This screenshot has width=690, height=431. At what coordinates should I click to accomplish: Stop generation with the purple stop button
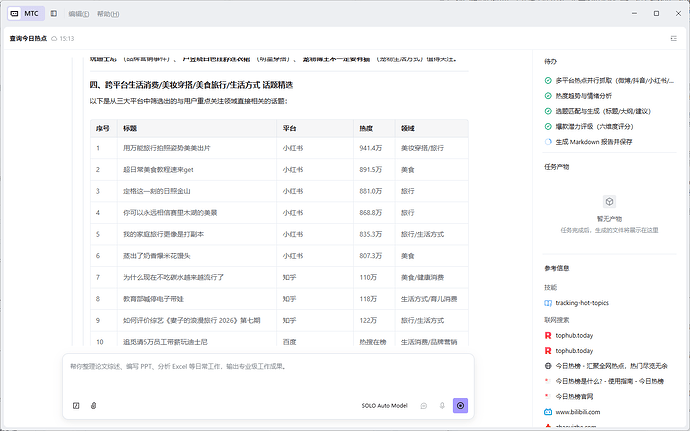(460, 405)
